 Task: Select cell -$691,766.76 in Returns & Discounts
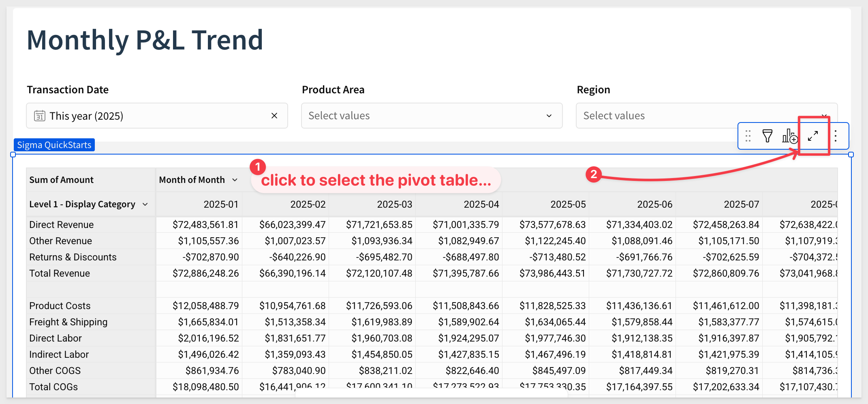[633, 257]
